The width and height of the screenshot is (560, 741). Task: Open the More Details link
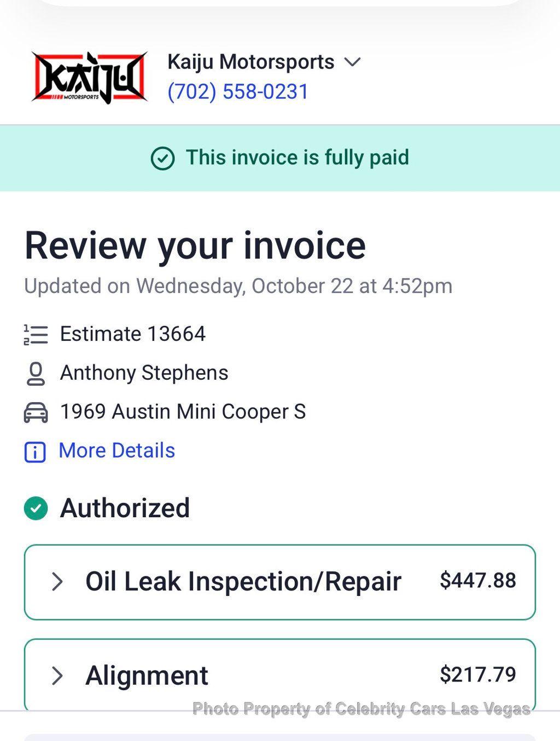(x=116, y=450)
